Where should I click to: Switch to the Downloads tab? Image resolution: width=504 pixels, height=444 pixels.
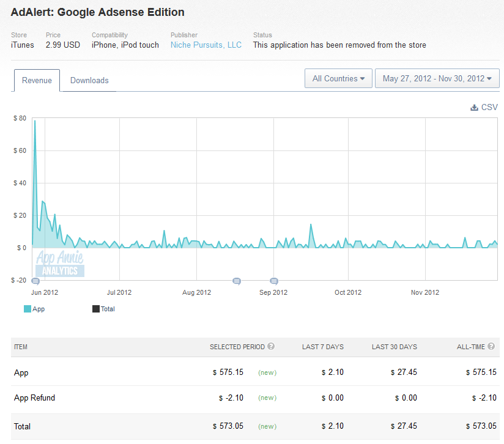(89, 80)
